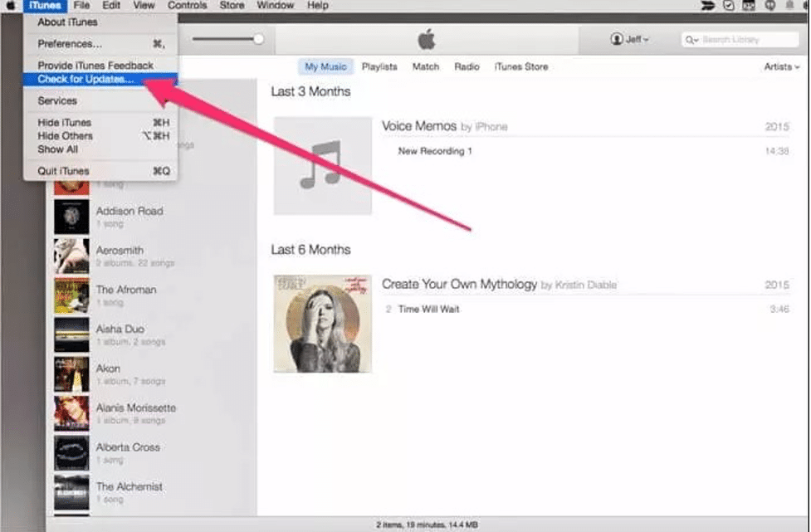Image resolution: width=811 pixels, height=532 pixels.
Task: Open the iTunes Store tab
Action: pyautogui.click(x=520, y=66)
